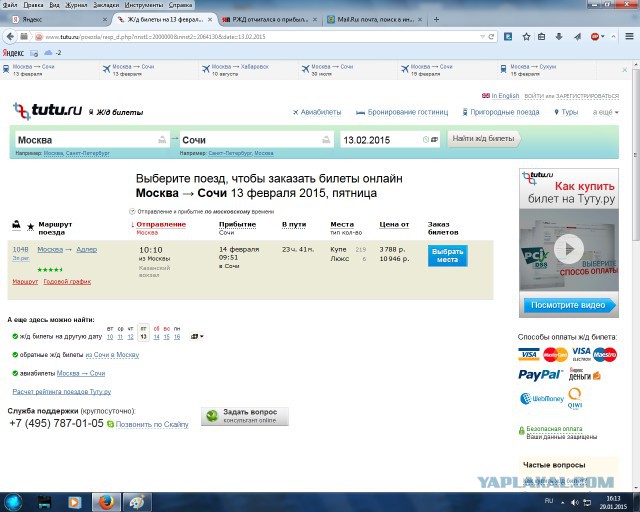This screenshot has height=512, width=640.
Task: Click Найти ж/д билеты button
Action: (x=484, y=139)
